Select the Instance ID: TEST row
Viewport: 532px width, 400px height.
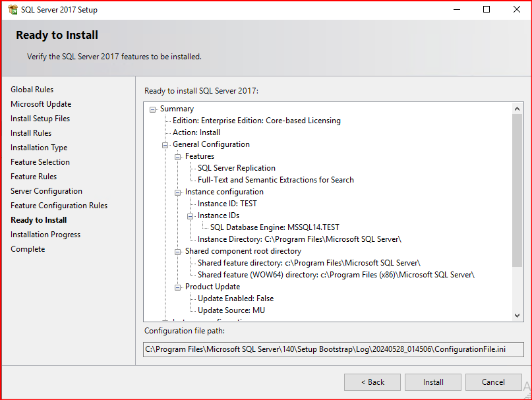click(227, 204)
